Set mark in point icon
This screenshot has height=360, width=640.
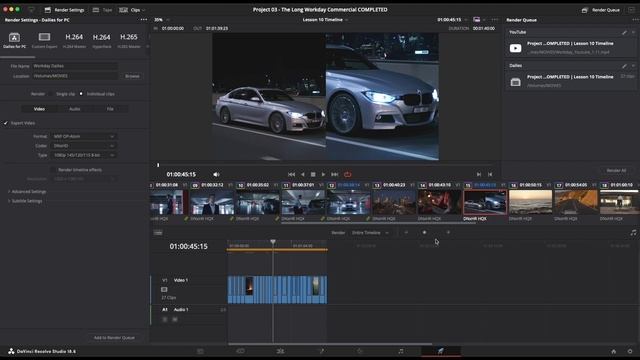(x=479, y=174)
